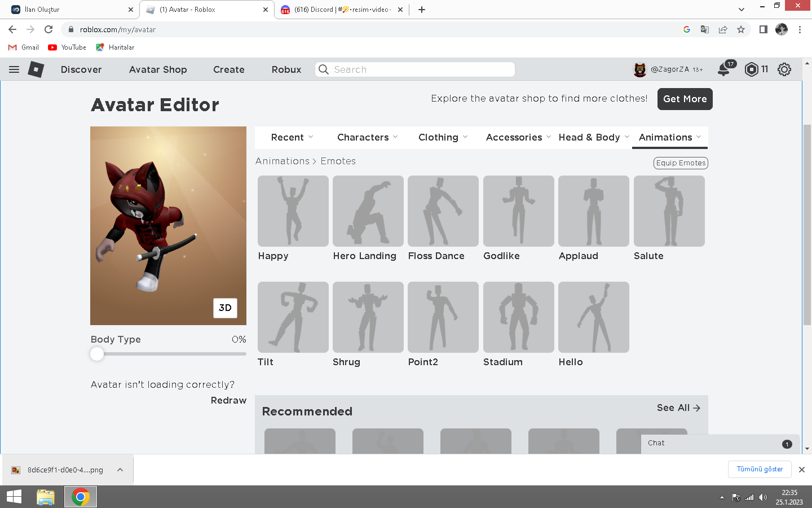Click the search magnifier icon
This screenshot has height=508, width=812.
[324, 69]
